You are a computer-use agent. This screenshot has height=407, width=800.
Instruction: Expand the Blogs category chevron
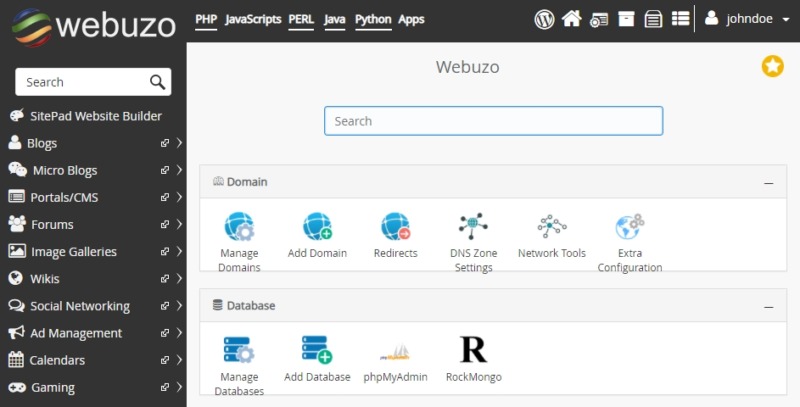click(x=179, y=143)
